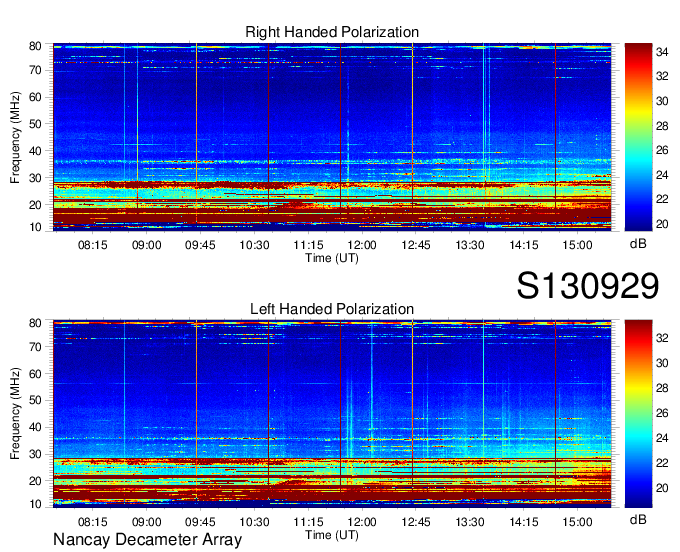Viewport: 680px width, 552px height.
Task: Click the Right Handed Polarization plot title
Action: (332, 32)
